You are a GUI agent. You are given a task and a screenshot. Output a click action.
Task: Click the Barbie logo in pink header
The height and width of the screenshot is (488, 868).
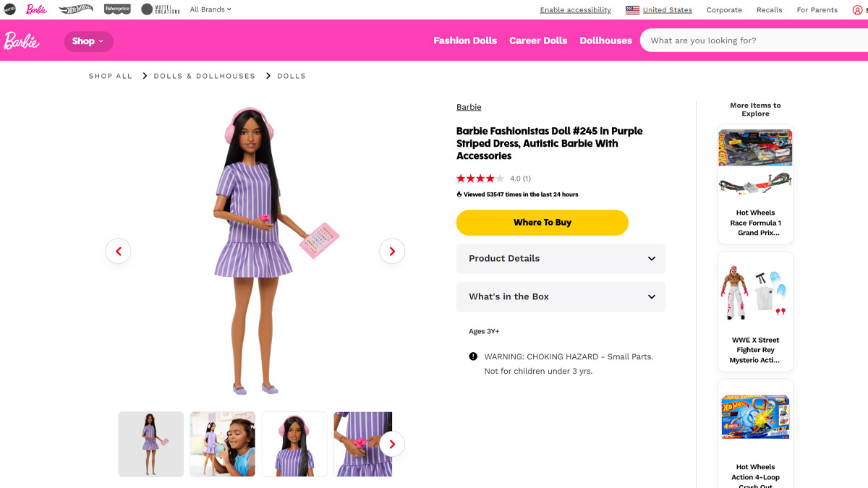[22, 40]
